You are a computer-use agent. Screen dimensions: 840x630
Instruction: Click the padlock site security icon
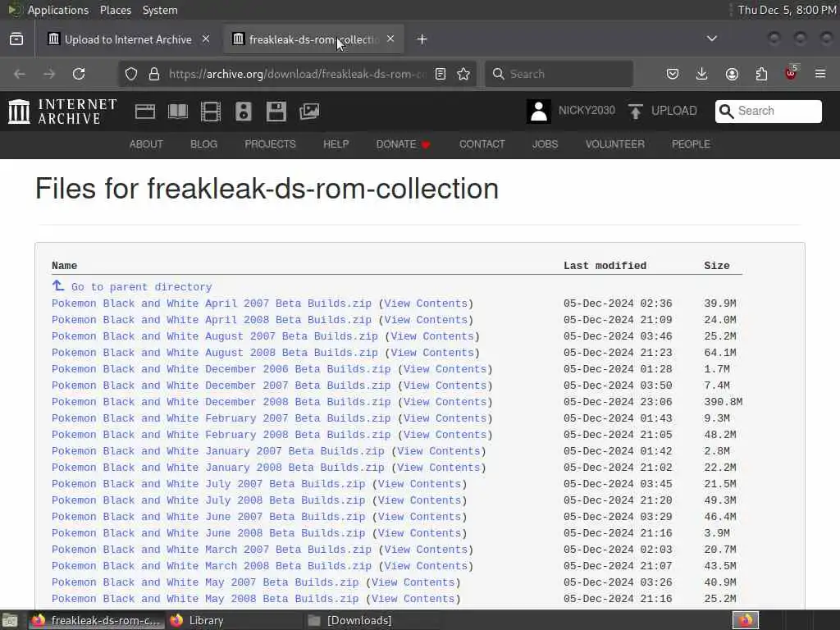pyautogui.click(x=154, y=74)
